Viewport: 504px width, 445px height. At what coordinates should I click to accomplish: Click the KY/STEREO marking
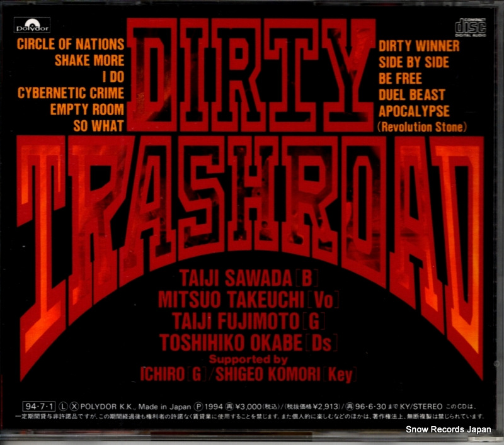pyautogui.click(x=421, y=407)
